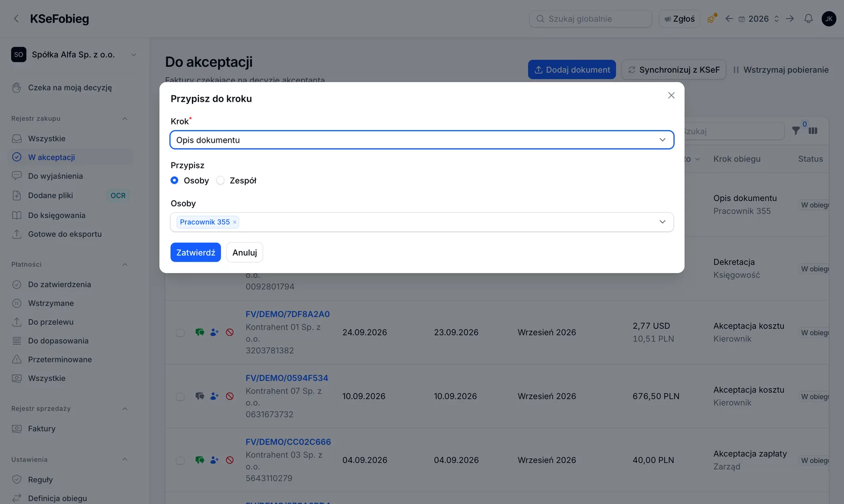
Task: Select the Zespół radio option
Action: coord(220,180)
